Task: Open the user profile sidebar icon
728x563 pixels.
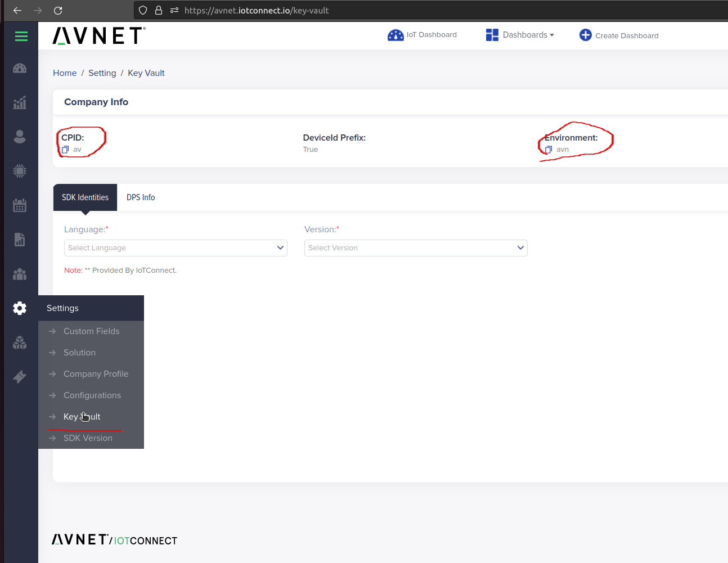Action: click(x=20, y=137)
